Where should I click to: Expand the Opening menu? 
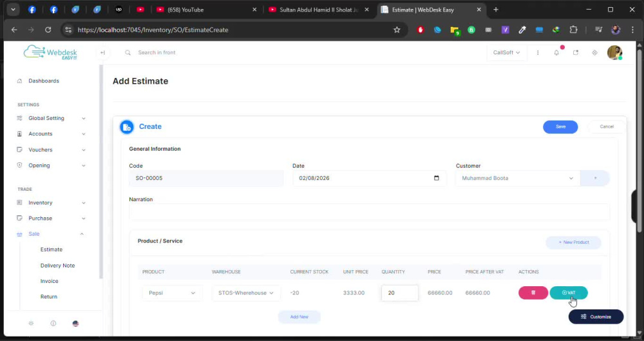tap(52, 166)
